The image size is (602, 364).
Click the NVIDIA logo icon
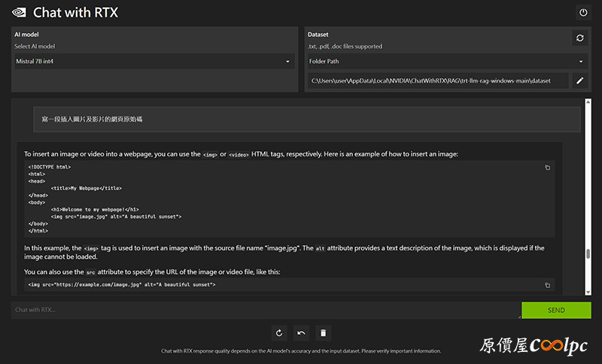coord(20,13)
